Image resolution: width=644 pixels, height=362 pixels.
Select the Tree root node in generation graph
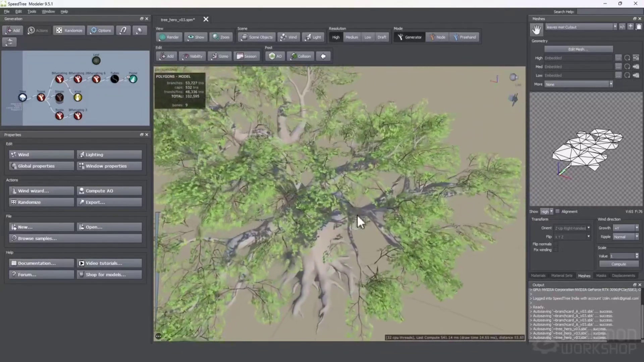tap(22, 98)
